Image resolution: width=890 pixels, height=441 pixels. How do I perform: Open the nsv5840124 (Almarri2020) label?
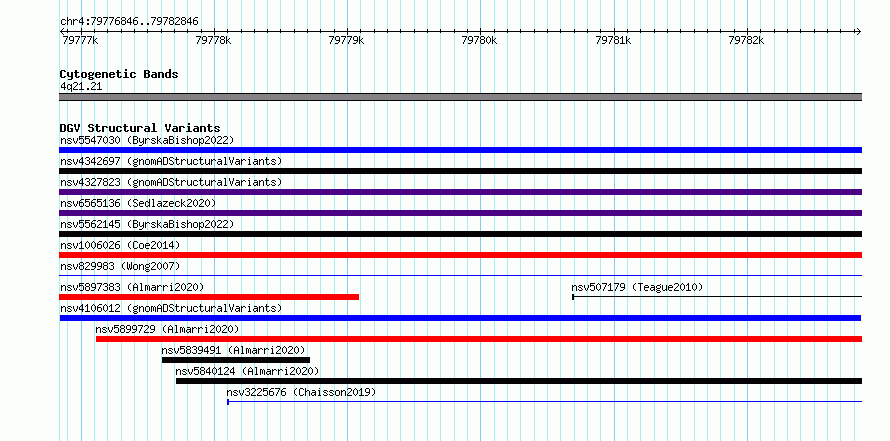tap(247, 371)
